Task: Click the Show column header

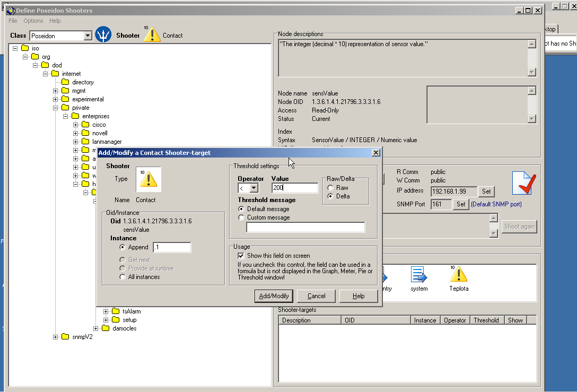Action: click(x=516, y=320)
